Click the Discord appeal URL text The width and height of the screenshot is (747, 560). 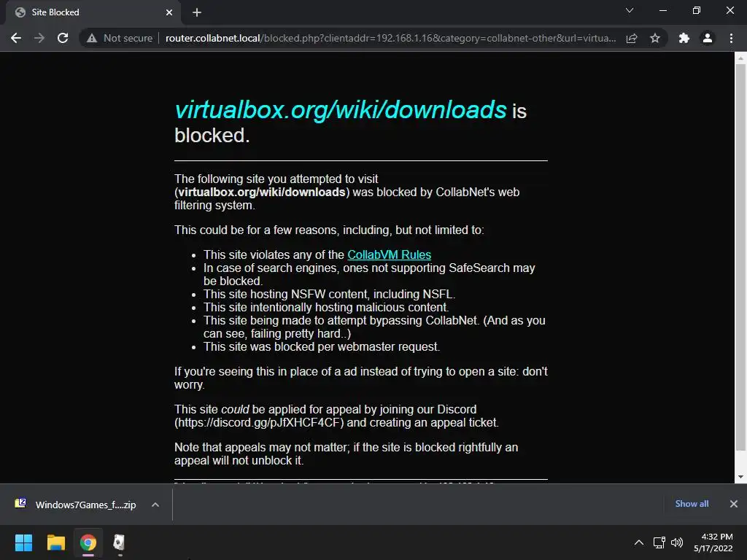(259, 422)
